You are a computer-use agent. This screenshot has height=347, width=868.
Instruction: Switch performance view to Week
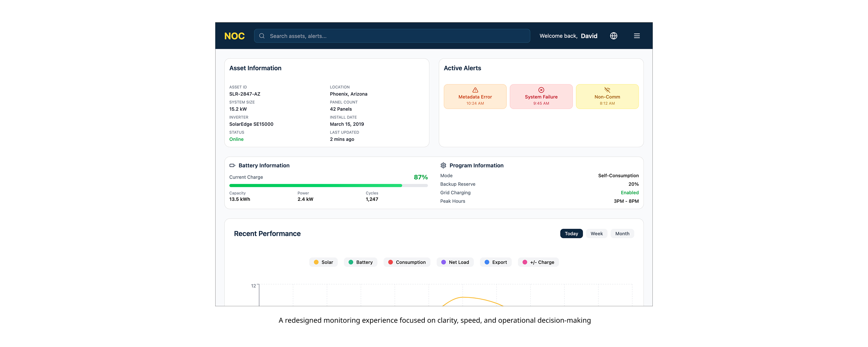[x=596, y=233]
